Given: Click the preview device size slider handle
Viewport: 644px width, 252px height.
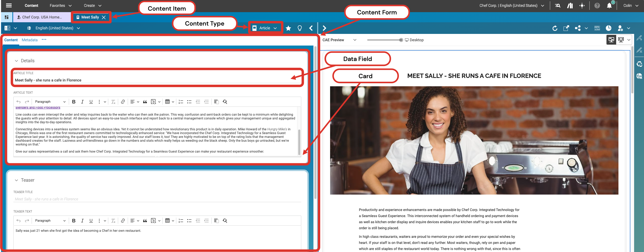Looking at the screenshot, I should coord(401,40).
